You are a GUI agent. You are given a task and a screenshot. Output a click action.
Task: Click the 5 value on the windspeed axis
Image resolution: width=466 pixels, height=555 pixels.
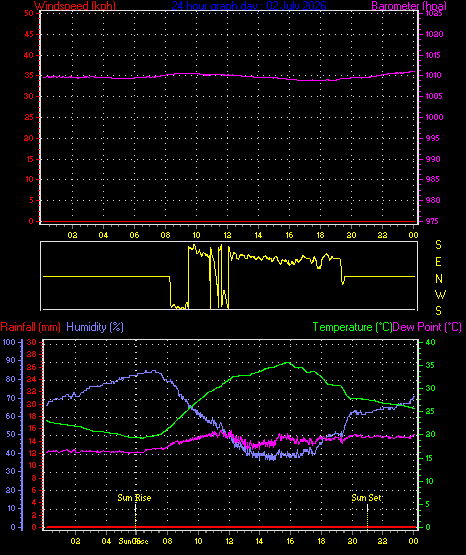31,200
